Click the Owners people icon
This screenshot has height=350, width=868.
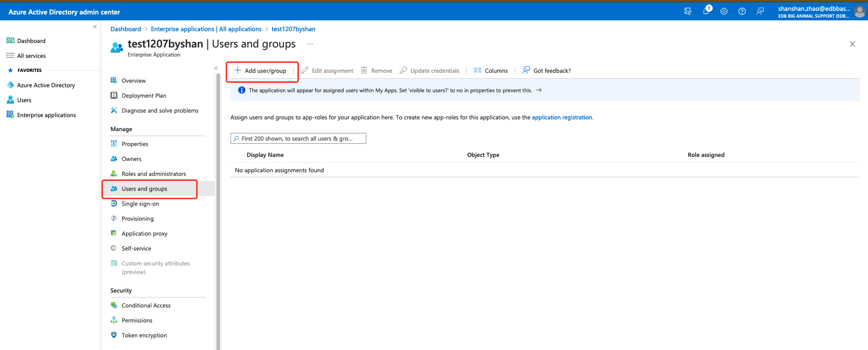(114, 159)
